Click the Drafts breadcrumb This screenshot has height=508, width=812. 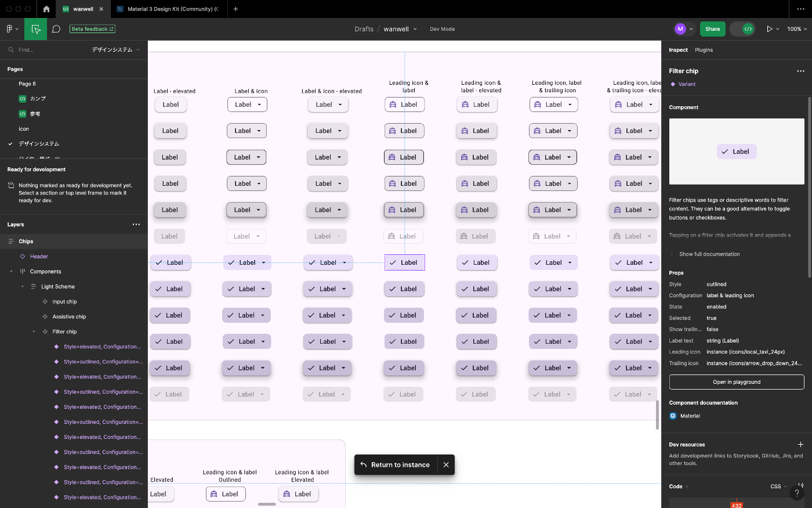tap(364, 29)
